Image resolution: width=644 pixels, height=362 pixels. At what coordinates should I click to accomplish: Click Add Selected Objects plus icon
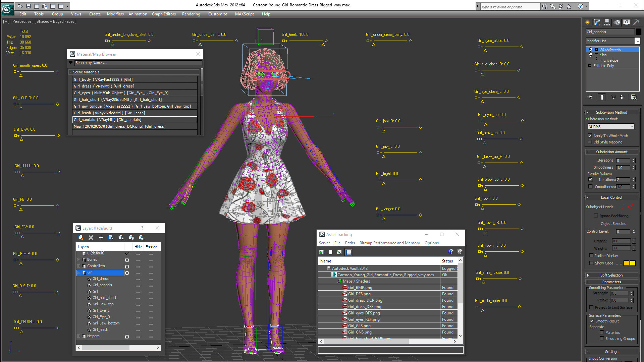(x=101, y=238)
